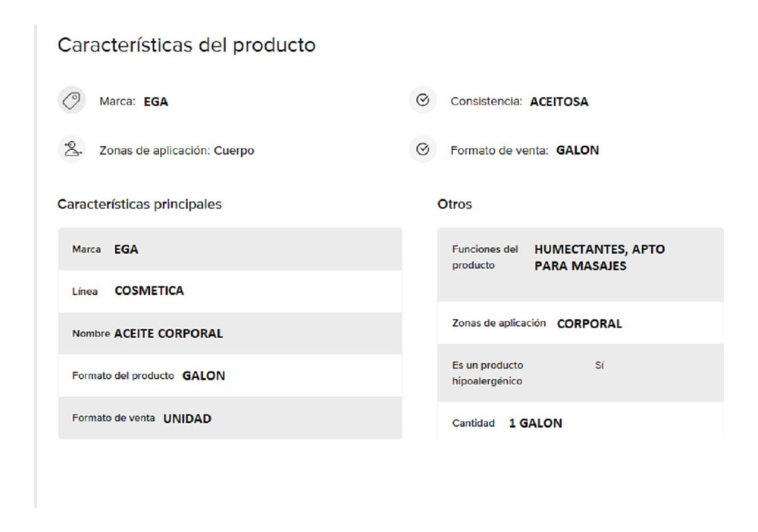
Task: Click the Zonas de aplicación CORPORAL row
Action: [x=580, y=324]
